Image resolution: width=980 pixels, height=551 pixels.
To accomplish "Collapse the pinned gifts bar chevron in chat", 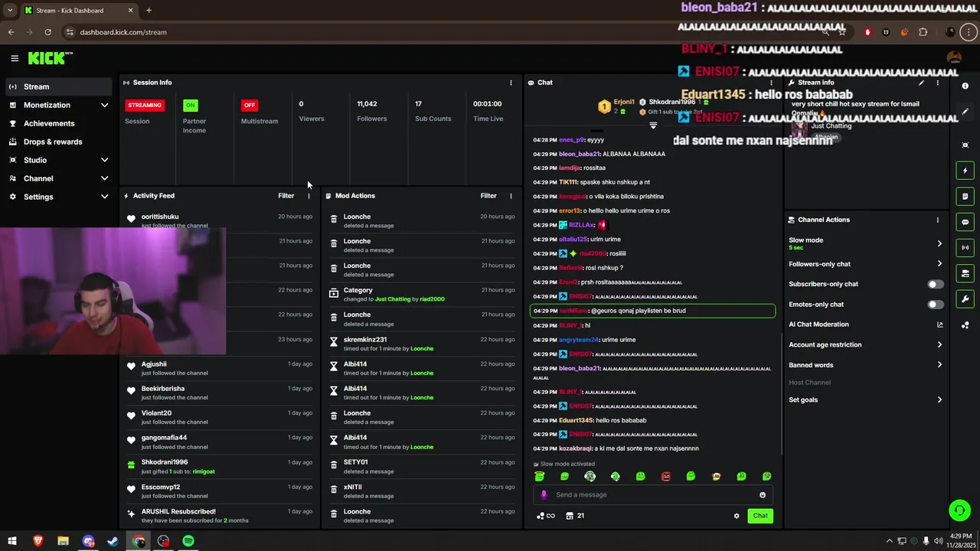I will coord(653,125).
